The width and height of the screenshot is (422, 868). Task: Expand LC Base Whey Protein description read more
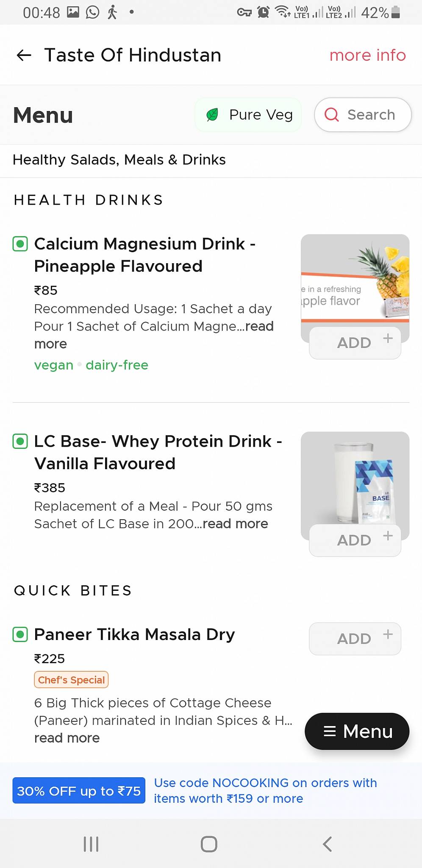(x=235, y=524)
